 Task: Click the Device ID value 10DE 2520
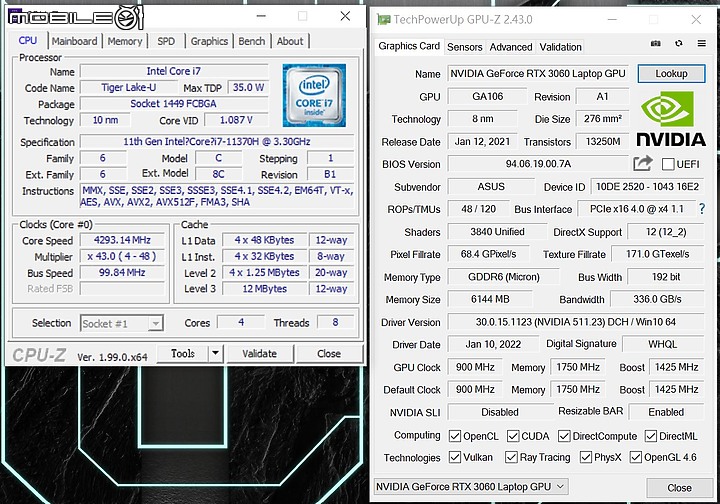[647, 186]
